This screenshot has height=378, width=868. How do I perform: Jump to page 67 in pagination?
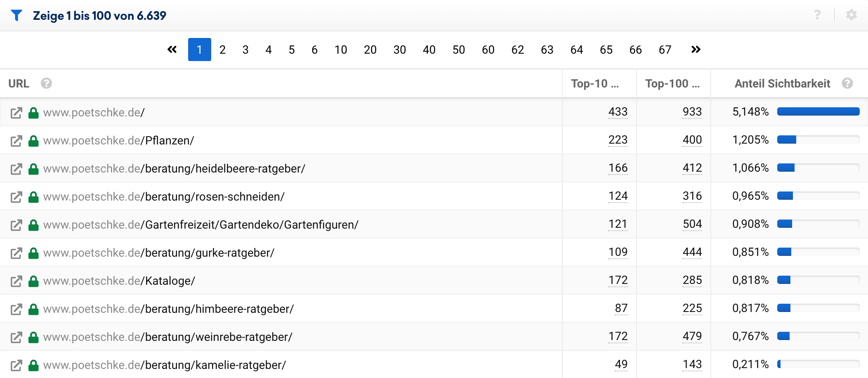[665, 50]
